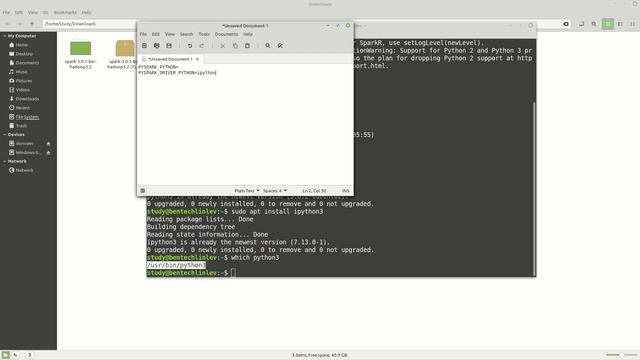
Task: Open text editor Search menu
Action: tap(187, 34)
